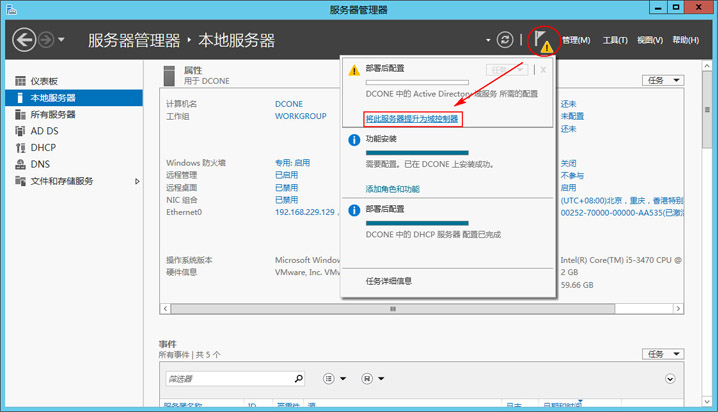Open the 任务 dropdown in properties panel
This screenshot has height=412, width=718.
pos(663,80)
